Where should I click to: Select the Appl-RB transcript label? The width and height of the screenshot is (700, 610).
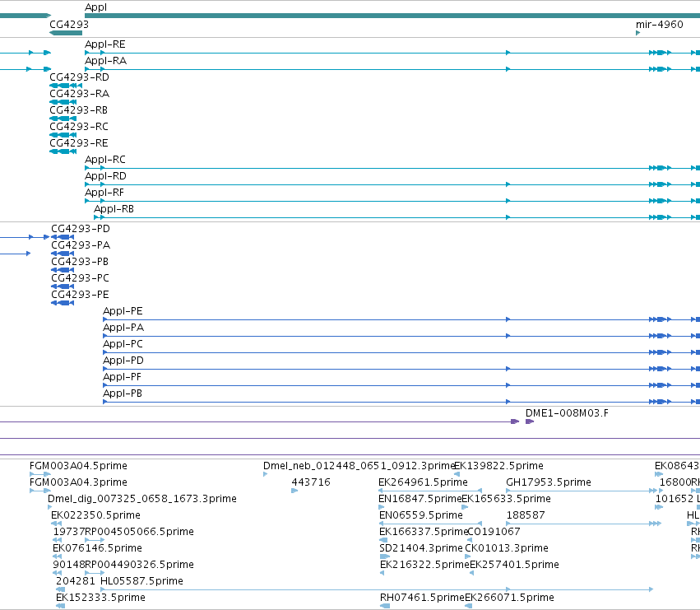(x=114, y=209)
